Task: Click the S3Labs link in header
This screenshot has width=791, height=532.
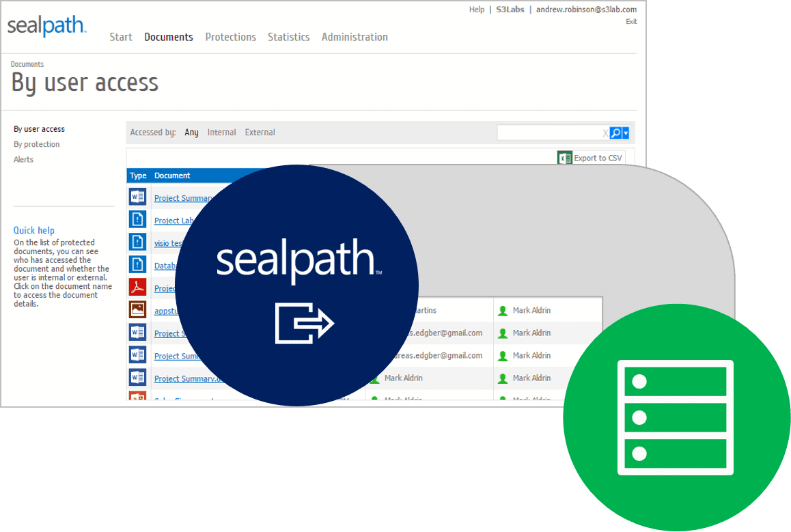Action: tap(510, 10)
